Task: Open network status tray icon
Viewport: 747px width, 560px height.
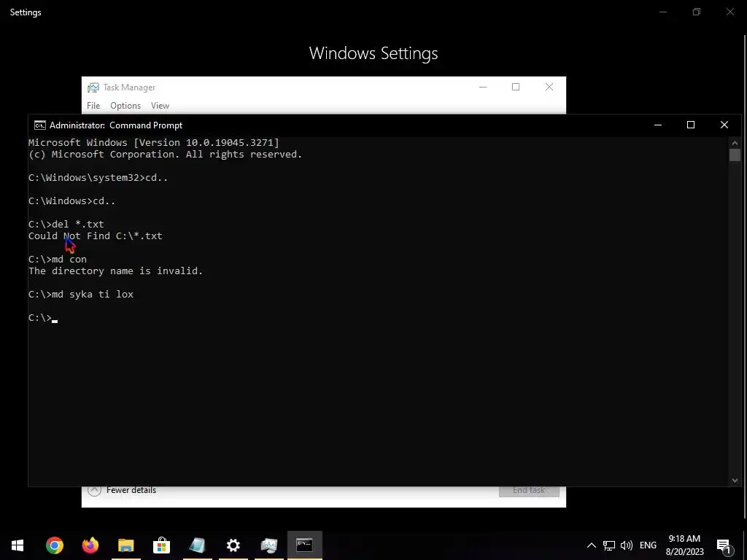Action: (x=609, y=545)
